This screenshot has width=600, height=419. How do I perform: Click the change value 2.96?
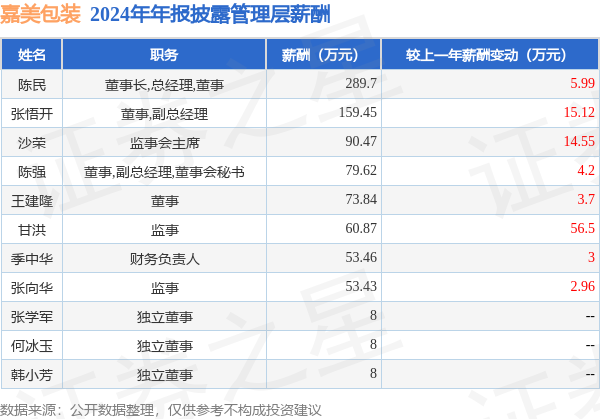[x=582, y=286]
